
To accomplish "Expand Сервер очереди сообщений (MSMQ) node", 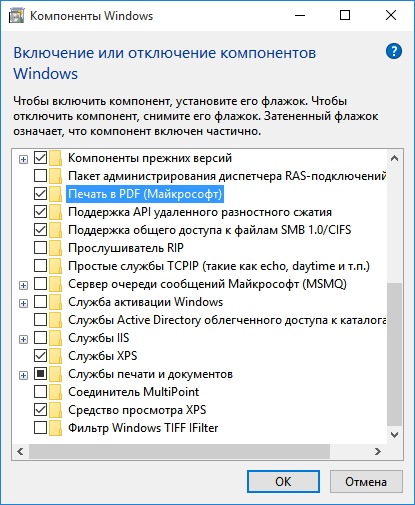I will point(23,286).
